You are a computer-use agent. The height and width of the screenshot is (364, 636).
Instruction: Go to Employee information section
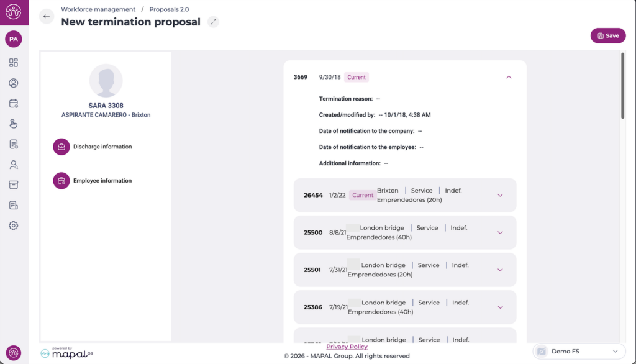coord(102,181)
